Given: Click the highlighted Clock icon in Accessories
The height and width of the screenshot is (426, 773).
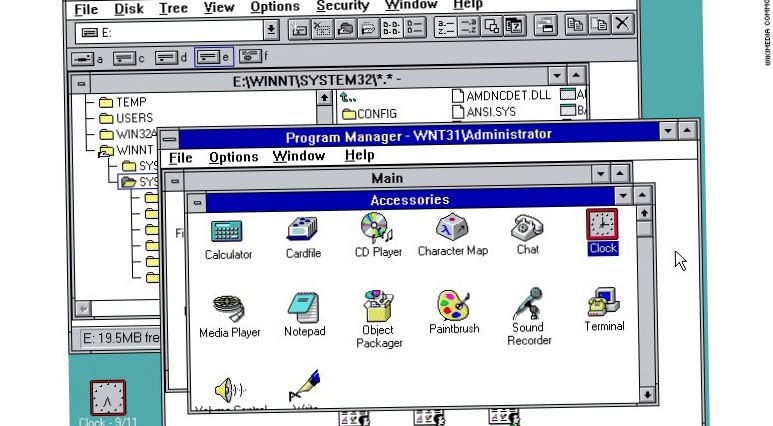Looking at the screenshot, I should [602, 224].
